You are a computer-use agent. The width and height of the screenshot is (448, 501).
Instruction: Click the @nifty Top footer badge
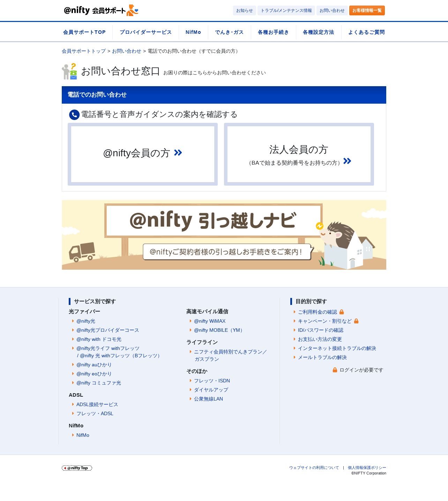point(77,468)
